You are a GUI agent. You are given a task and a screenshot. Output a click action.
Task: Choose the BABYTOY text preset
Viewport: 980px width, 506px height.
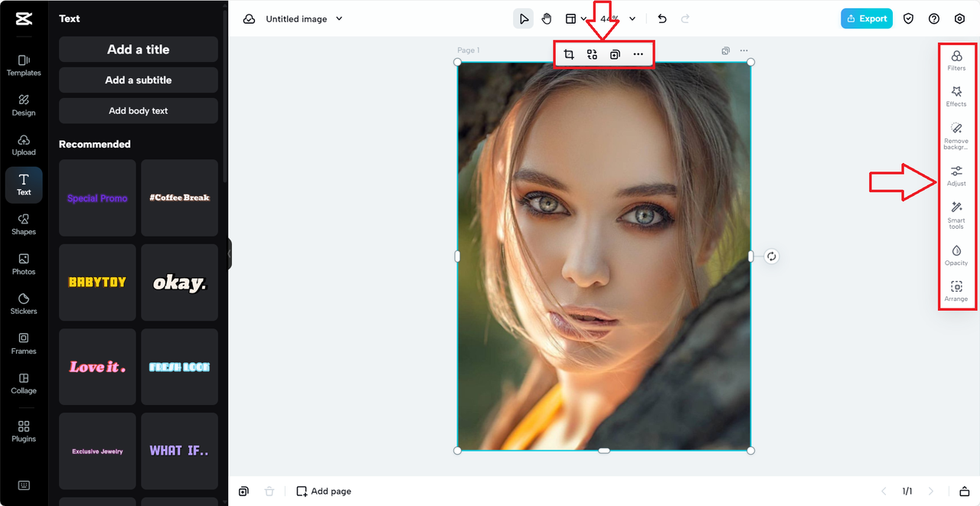pos(97,282)
